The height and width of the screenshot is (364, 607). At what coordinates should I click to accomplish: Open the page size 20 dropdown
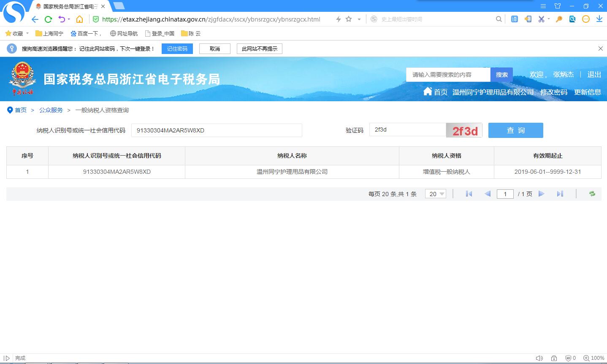[x=436, y=194]
